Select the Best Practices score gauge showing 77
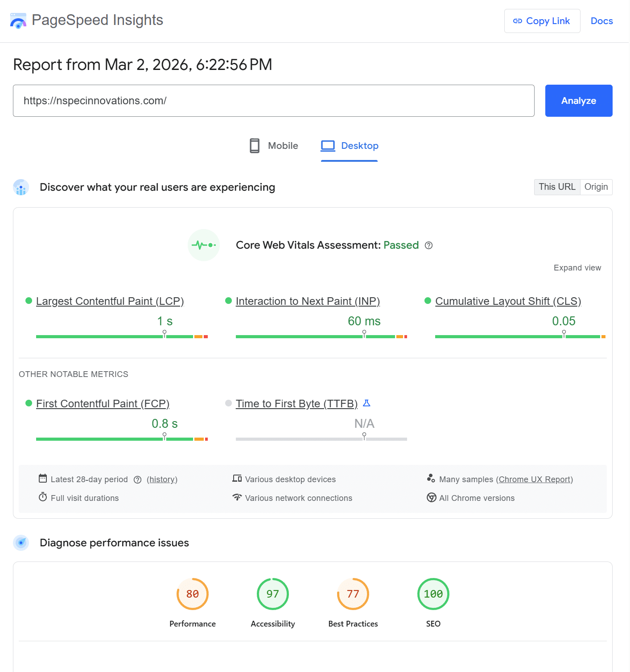 (x=353, y=594)
